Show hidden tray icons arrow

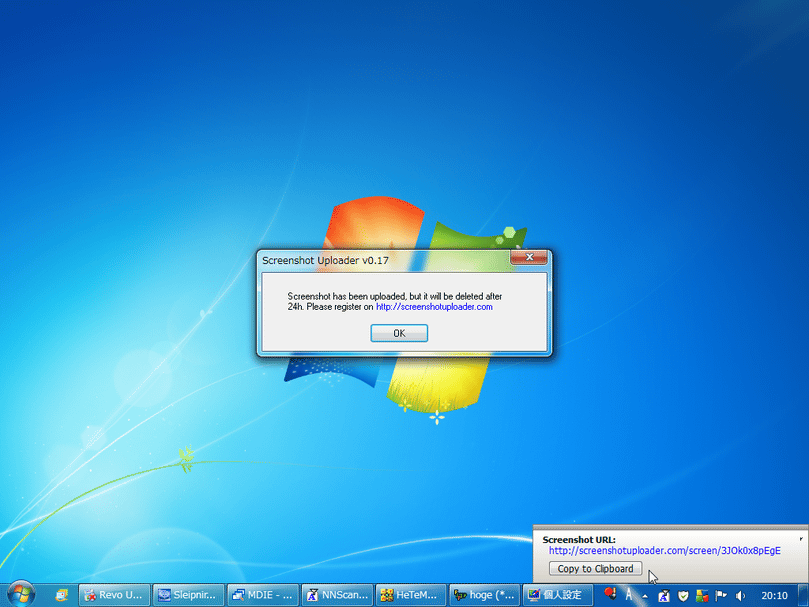(x=645, y=596)
